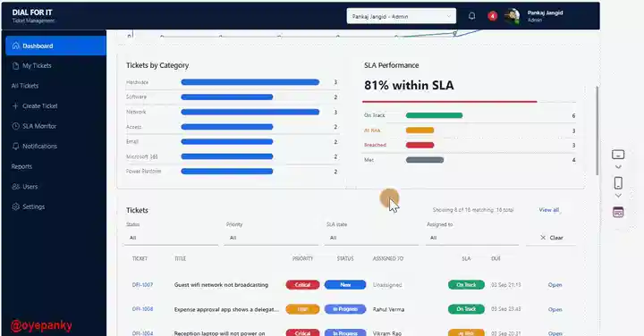
Task: Click dashboard vertical scrollbar
Action: 597,130
